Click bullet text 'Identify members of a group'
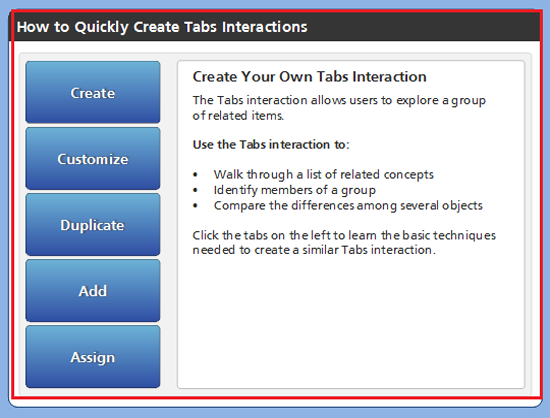This screenshot has height=418, width=550. click(295, 190)
